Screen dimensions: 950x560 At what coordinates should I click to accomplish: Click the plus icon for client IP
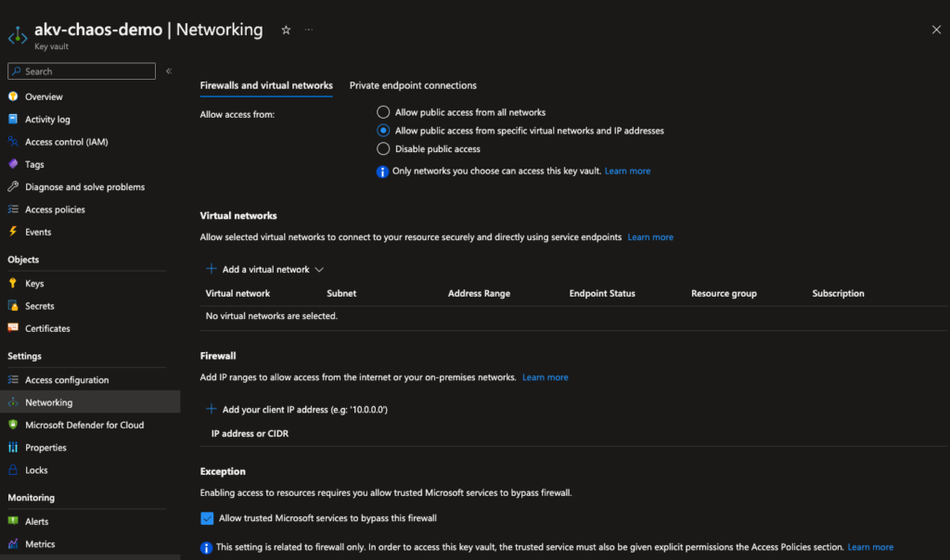point(211,409)
